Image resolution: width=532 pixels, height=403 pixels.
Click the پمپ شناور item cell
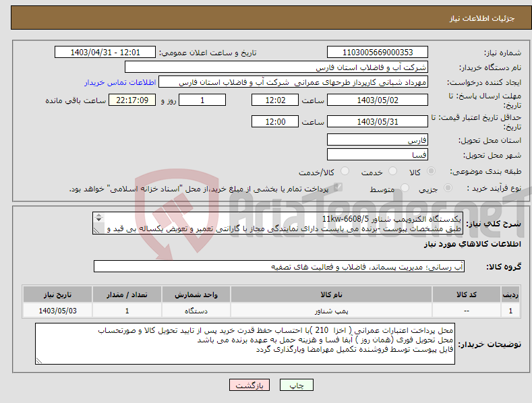(x=331, y=311)
